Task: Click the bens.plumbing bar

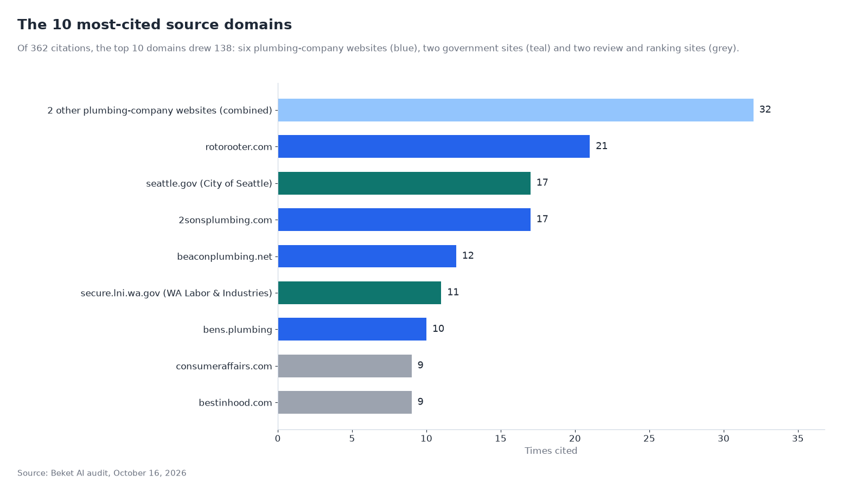Action: [x=352, y=329]
